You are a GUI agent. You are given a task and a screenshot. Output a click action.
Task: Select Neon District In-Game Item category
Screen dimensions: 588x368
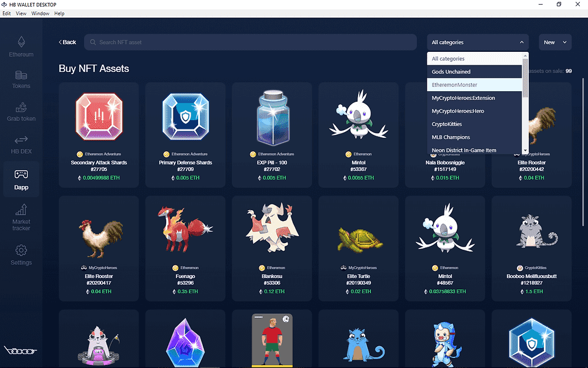click(474, 150)
